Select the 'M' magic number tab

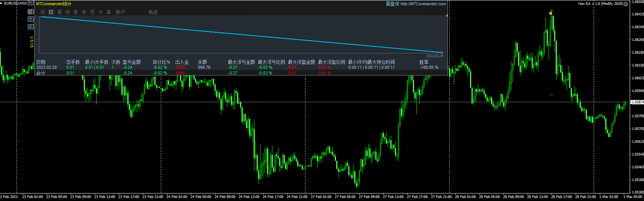click(x=101, y=12)
